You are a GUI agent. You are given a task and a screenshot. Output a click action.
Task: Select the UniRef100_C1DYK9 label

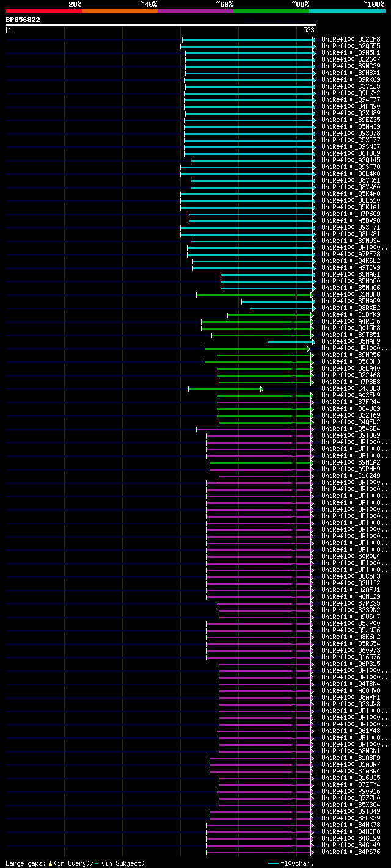(x=351, y=314)
